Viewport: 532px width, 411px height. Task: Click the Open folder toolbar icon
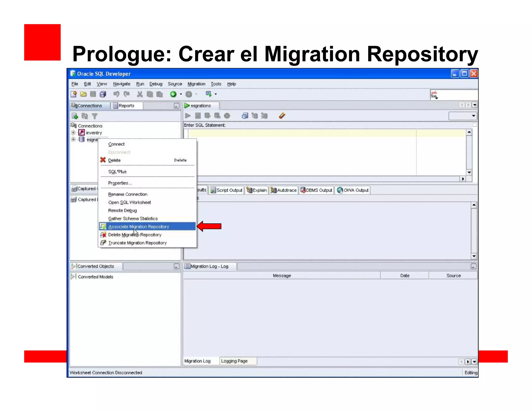pyautogui.click(x=83, y=94)
